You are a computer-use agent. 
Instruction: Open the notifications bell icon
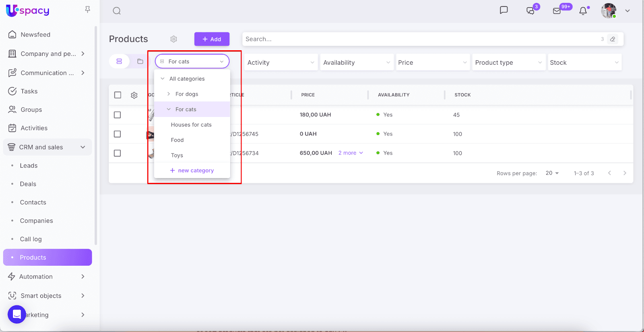[583, 11]
